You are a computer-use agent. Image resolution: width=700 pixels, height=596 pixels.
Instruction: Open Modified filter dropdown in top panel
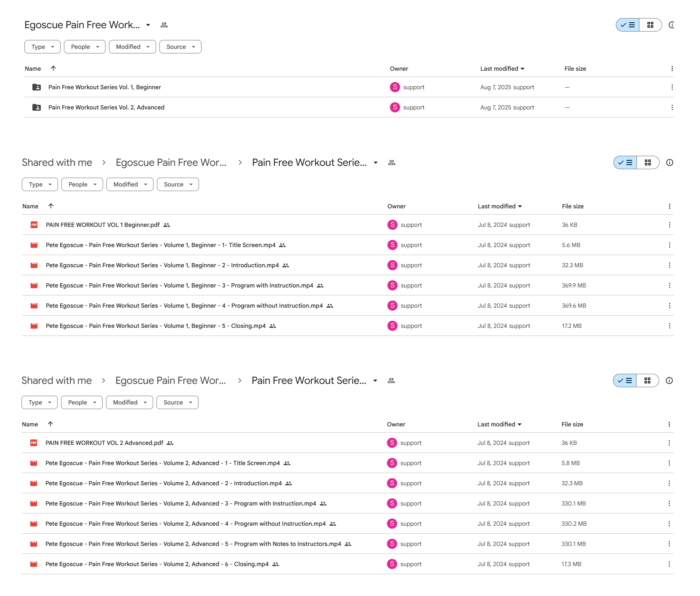pos(133,47)
